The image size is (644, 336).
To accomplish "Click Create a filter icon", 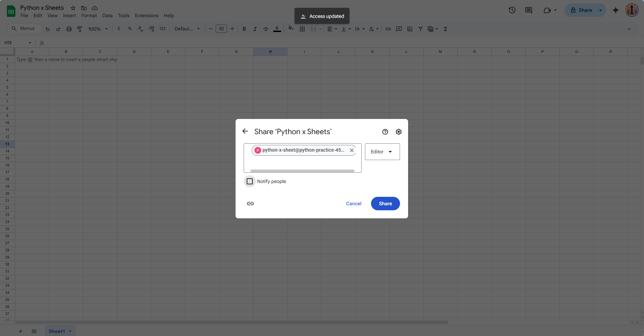I will pyautogui.click(x=421, y=29).
